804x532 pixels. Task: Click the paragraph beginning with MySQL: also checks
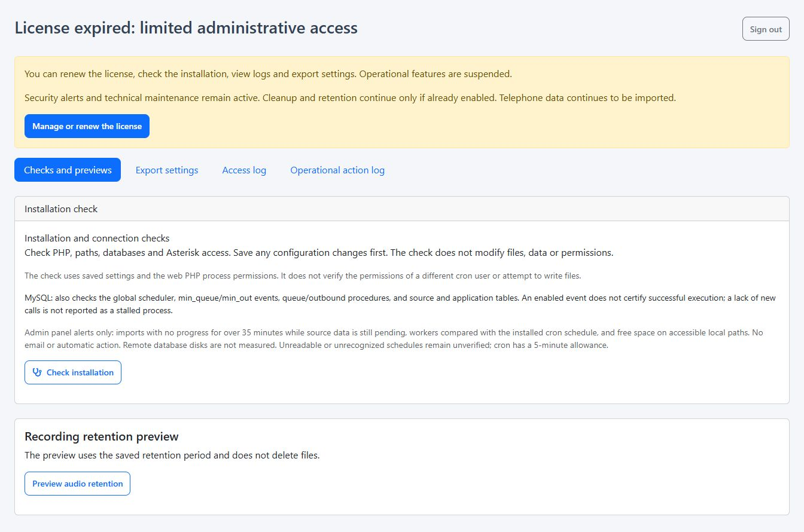[x=400, y=304]
